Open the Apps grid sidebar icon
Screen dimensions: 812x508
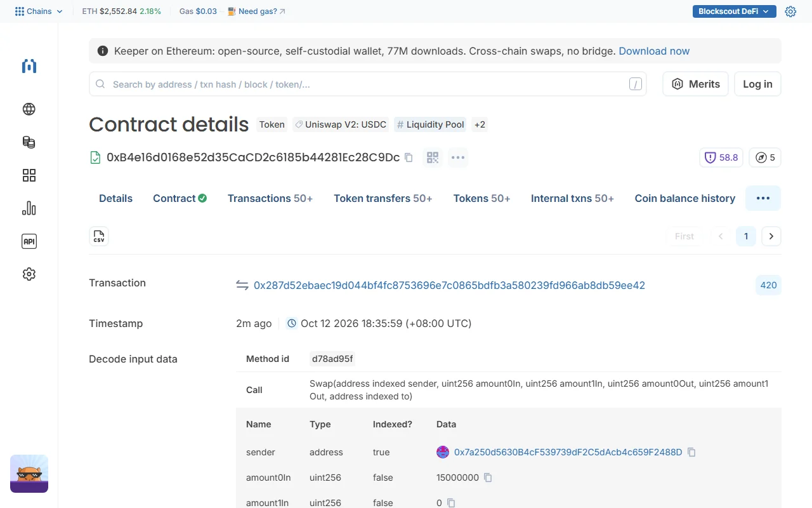pos(29,175)
